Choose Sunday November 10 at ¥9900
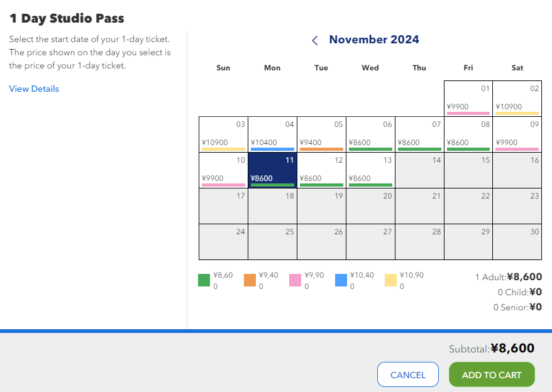The height and width of the screenshot is (392, 552). 223,170
